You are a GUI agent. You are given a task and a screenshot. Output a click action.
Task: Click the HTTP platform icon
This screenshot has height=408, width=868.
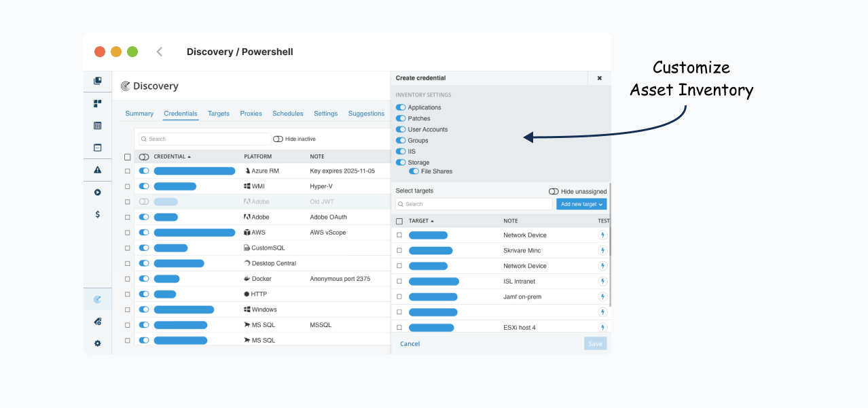(x=247, y=294)
